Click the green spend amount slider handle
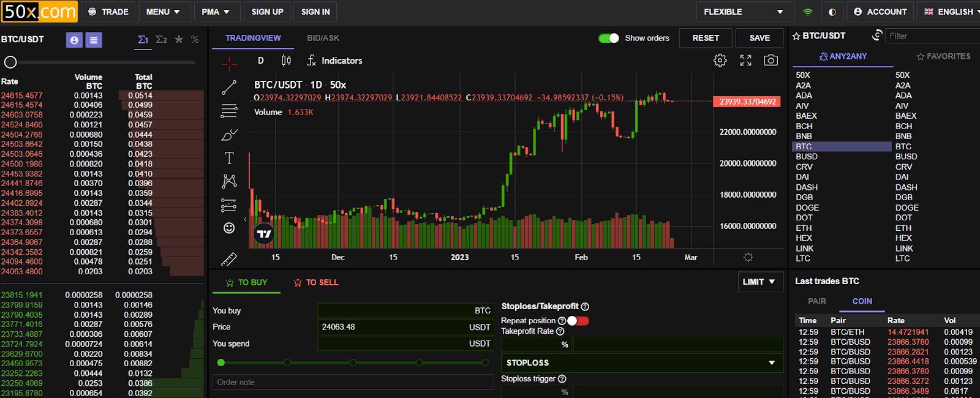Image resolution: width=980 pixels, height=398 pixels. [221, 362]
